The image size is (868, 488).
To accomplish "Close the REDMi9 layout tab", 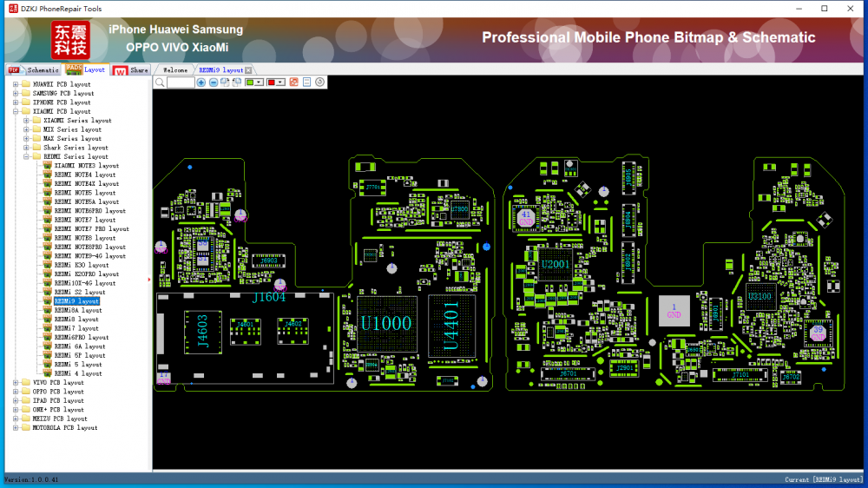I will [x=248, y=70].
